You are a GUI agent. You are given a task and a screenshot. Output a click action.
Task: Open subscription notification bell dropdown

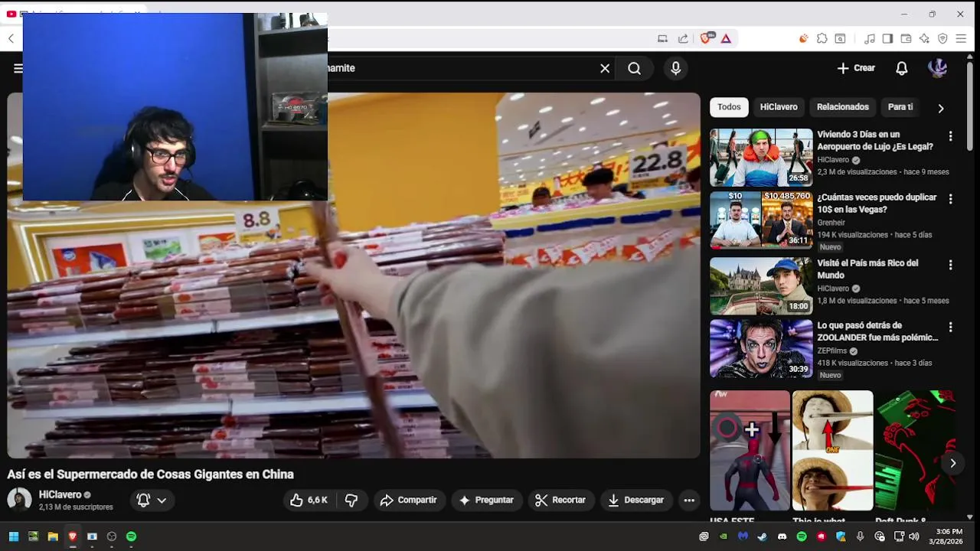152,500
